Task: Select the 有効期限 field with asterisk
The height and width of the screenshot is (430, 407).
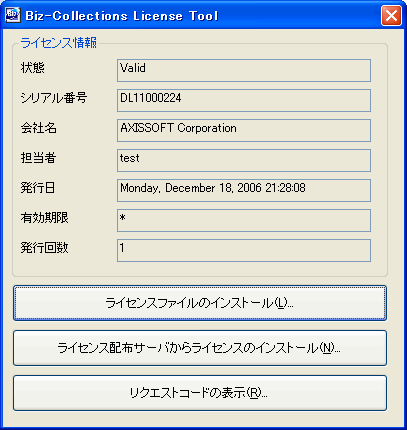Action: (x=244, y=220)
